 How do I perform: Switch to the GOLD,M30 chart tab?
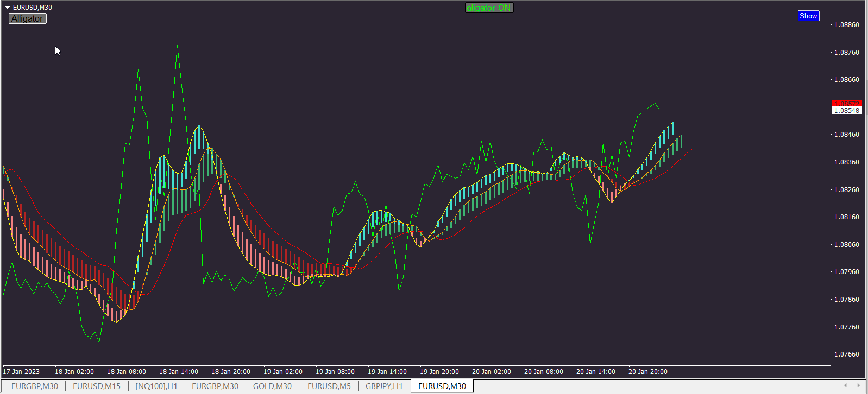[272, 386]
